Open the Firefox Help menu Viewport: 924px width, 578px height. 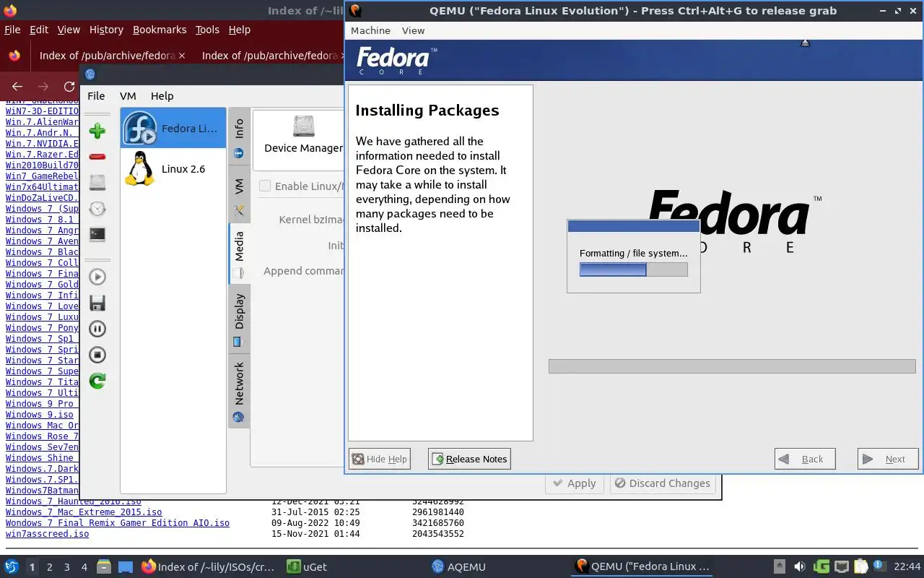coord(240,30)
